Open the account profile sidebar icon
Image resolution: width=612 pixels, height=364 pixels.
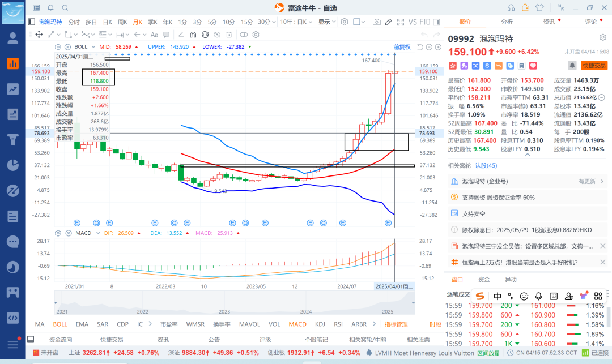pyautogui.click(x=13, y=38)
